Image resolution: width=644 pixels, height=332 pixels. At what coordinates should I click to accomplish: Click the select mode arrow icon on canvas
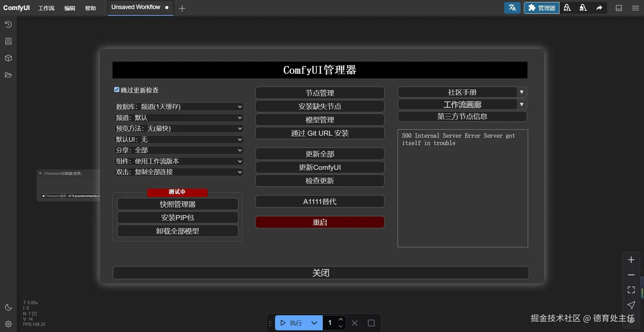pyautogui.click(x=631, y=305)
